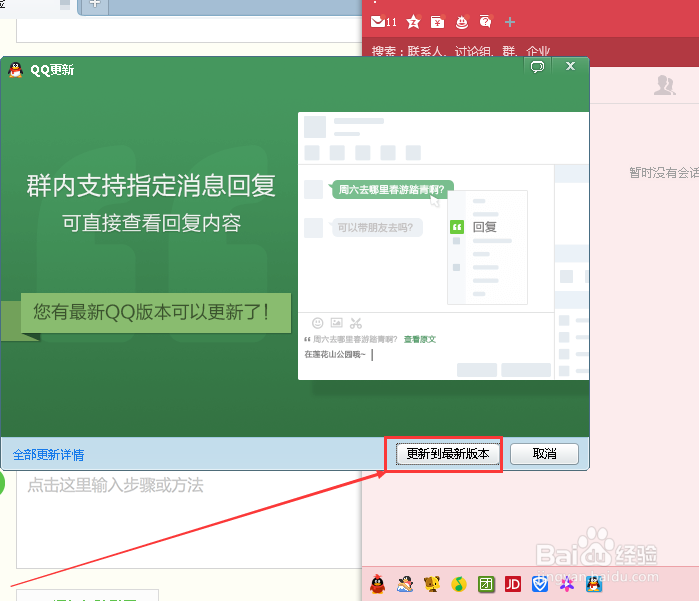Open the blue shield PC Manager icon
Screen dimensions: 699x601
(540, 584)
